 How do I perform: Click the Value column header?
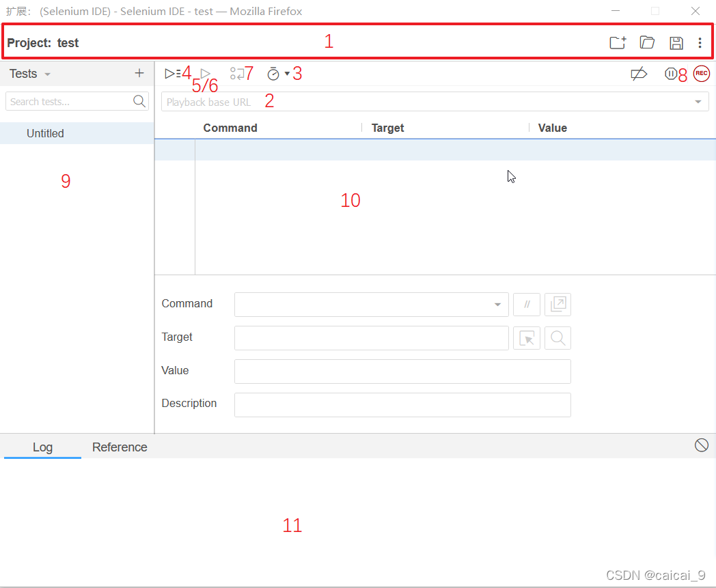pos(553,128)
